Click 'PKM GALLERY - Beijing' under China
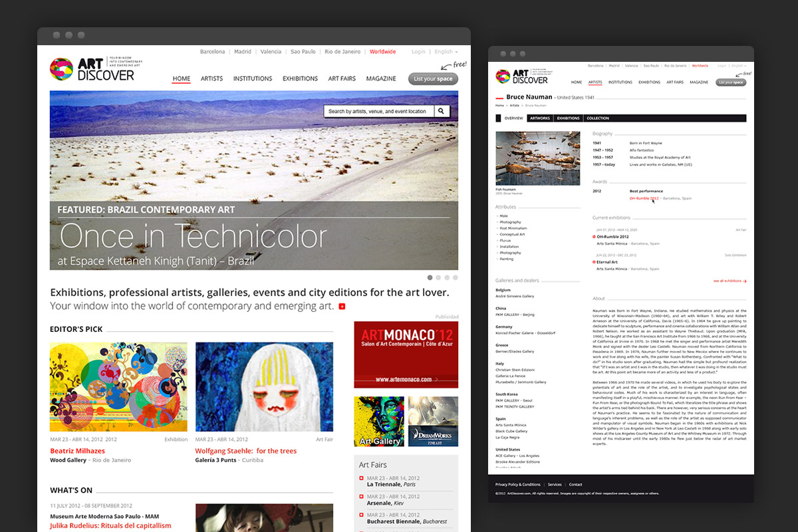Image resolution: width=798 pixels, height=532 pixels. click(x=515, y=315)
